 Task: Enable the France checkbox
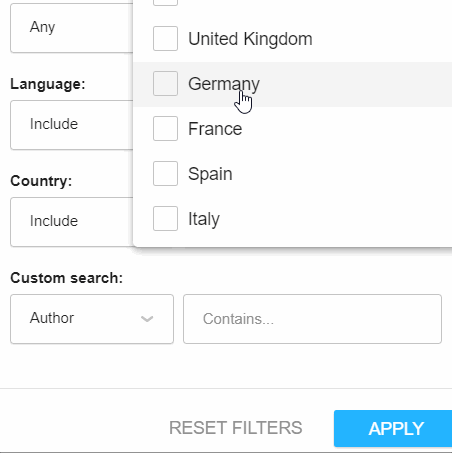click(165, 128)
